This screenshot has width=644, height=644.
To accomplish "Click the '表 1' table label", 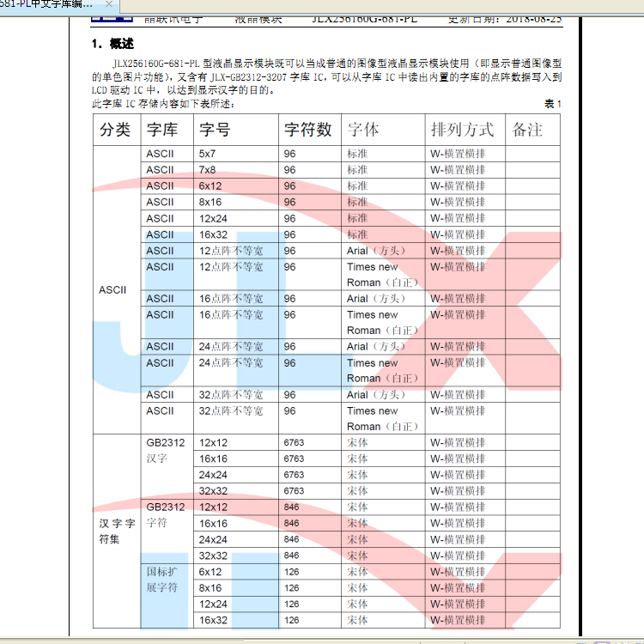I will coord(552,104).
